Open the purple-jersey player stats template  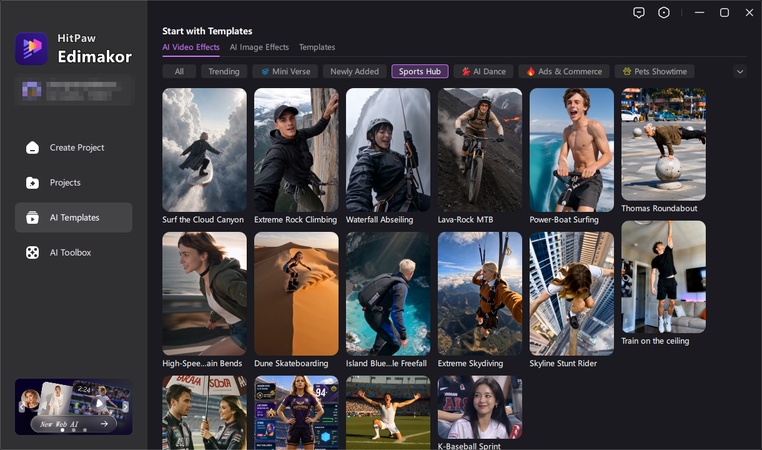click(296, 413)
